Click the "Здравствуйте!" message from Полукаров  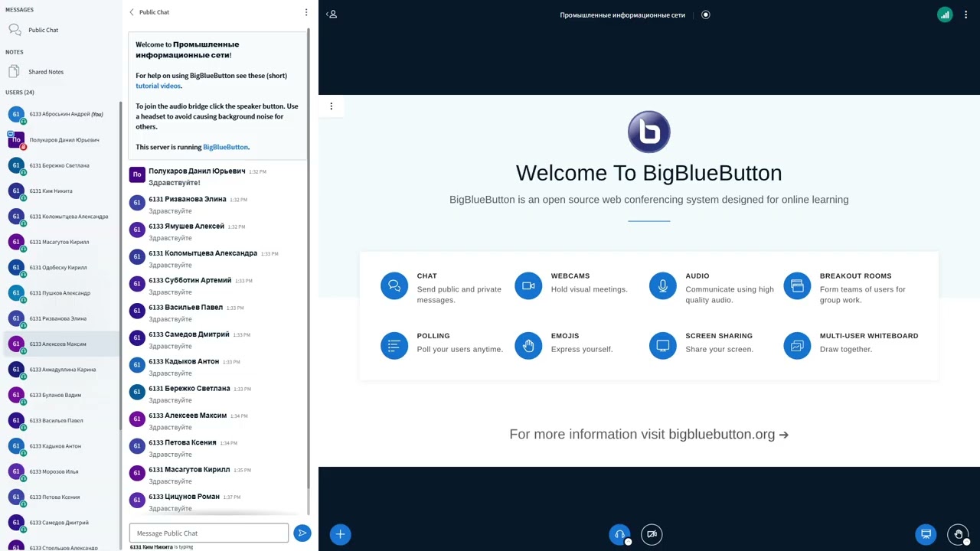pos(175,183)
